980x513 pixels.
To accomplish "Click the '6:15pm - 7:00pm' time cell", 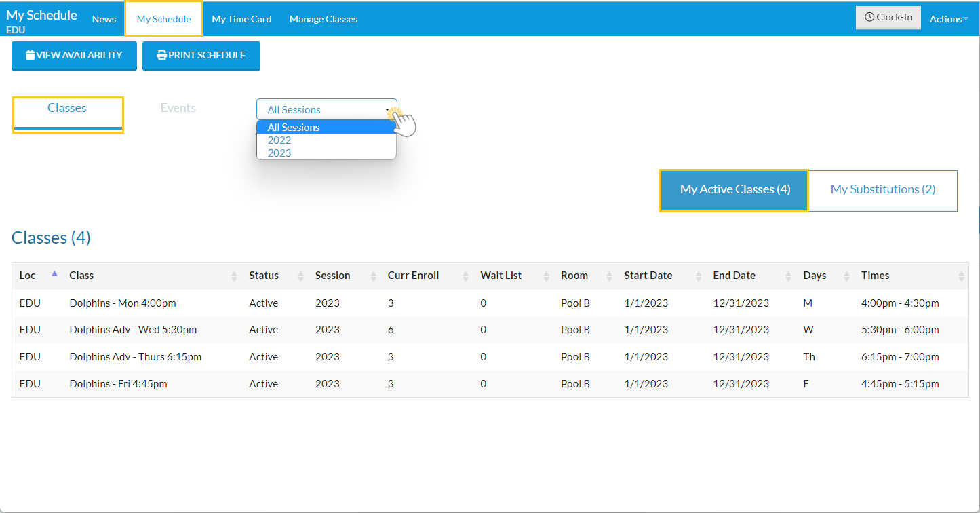I will (x=900, y=357).
